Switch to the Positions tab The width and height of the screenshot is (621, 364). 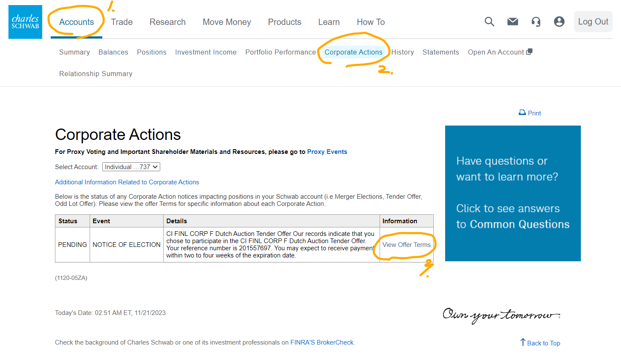tap(152, 52)
